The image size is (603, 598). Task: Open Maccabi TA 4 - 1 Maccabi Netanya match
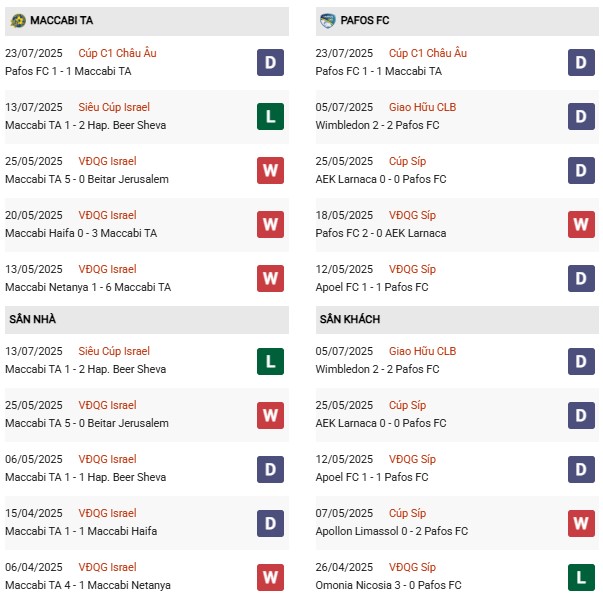coord(88,585)
